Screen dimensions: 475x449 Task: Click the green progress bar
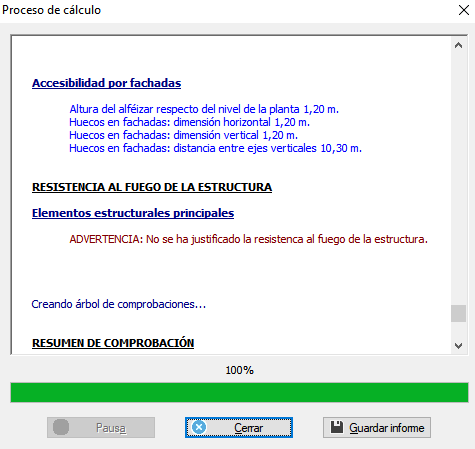tap(239, 392)
